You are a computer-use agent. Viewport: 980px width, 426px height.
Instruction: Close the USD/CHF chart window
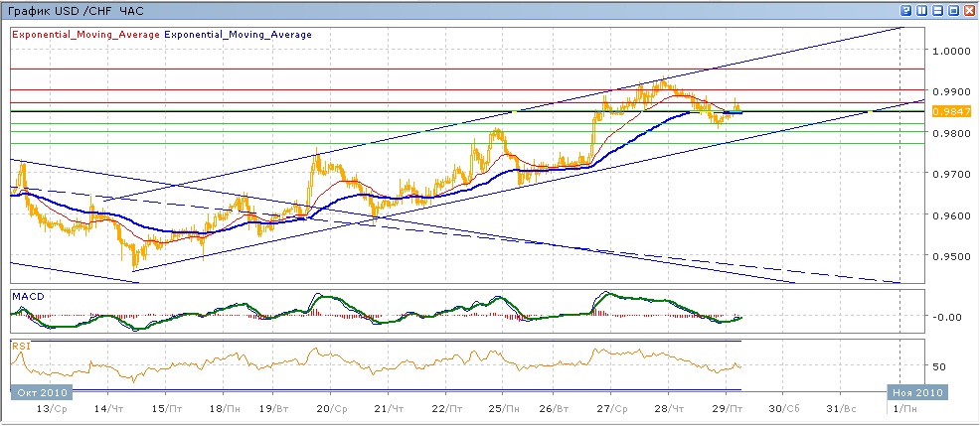pos(969,10)
